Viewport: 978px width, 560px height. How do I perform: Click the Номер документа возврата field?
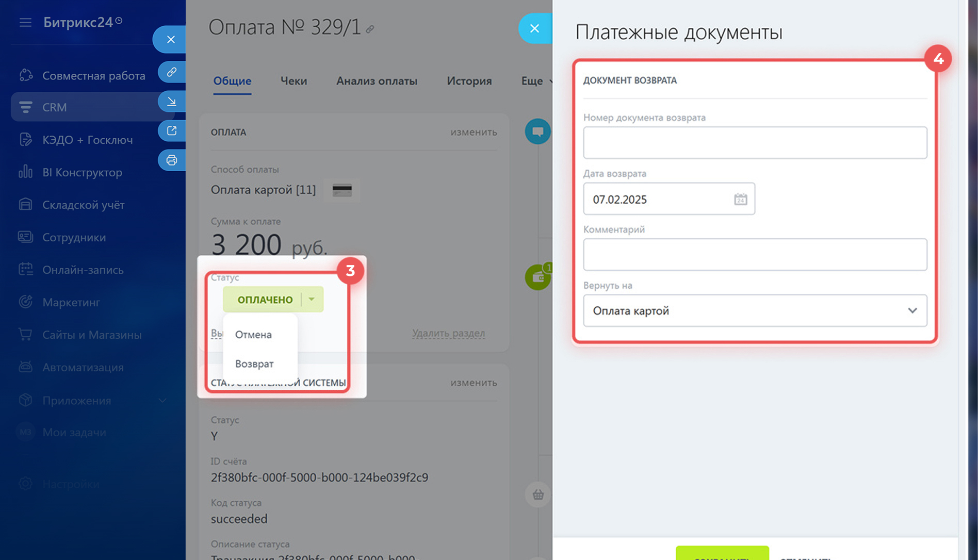point(755,143)
